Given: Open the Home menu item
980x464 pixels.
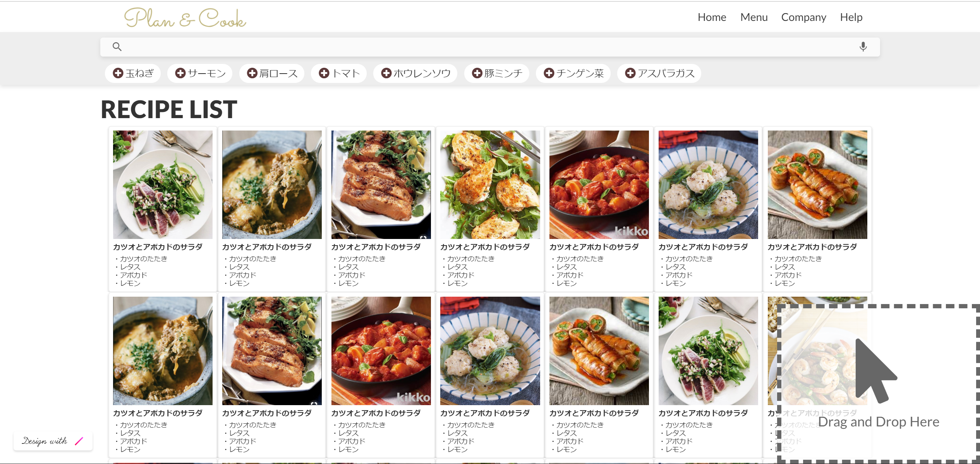Looking at the screenshot, I should click(x=712, y=17).
